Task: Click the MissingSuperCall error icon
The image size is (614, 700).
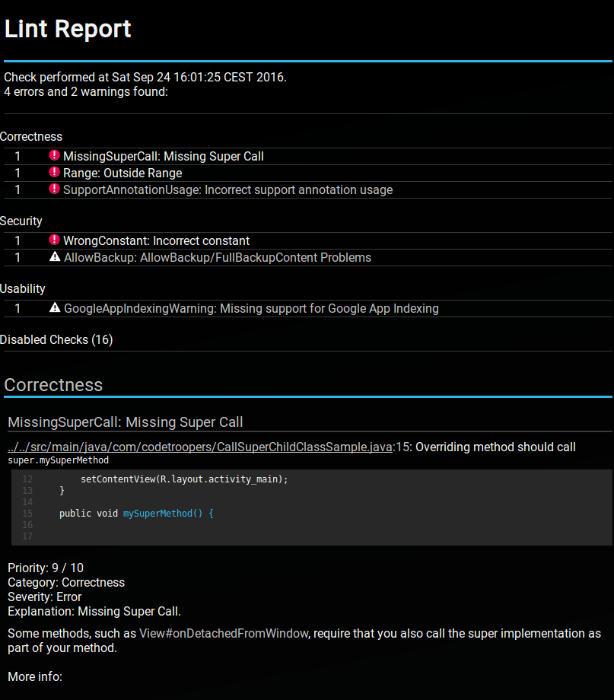Action: click(x=54, y=155)
